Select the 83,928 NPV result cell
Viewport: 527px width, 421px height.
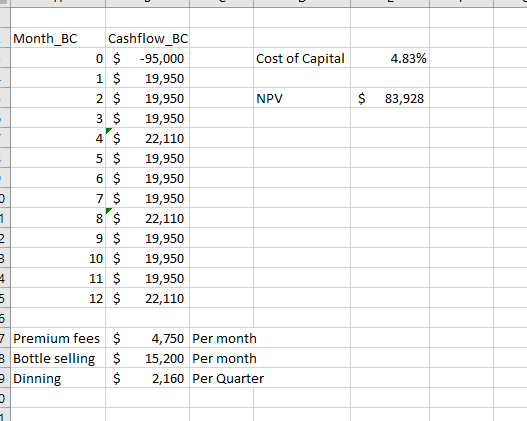(x=390, y=98)
